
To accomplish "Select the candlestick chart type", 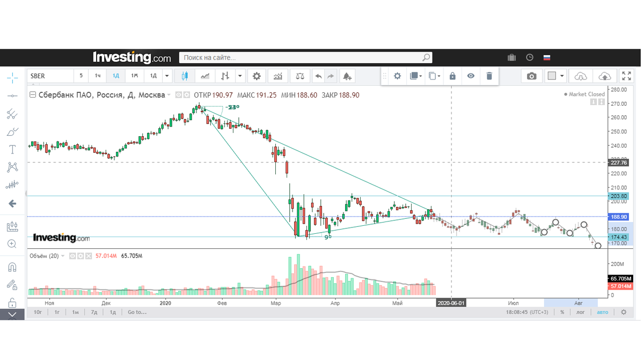I will click(185, 76).
